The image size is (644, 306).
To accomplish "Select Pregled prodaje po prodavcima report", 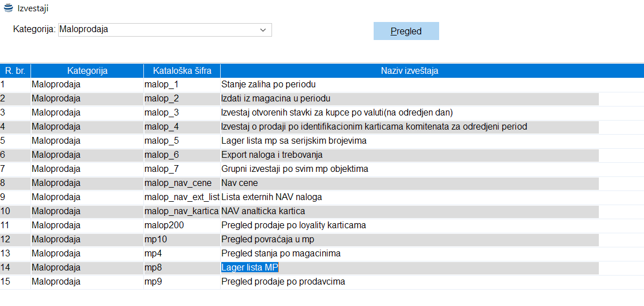I will (x=283, y=282).
